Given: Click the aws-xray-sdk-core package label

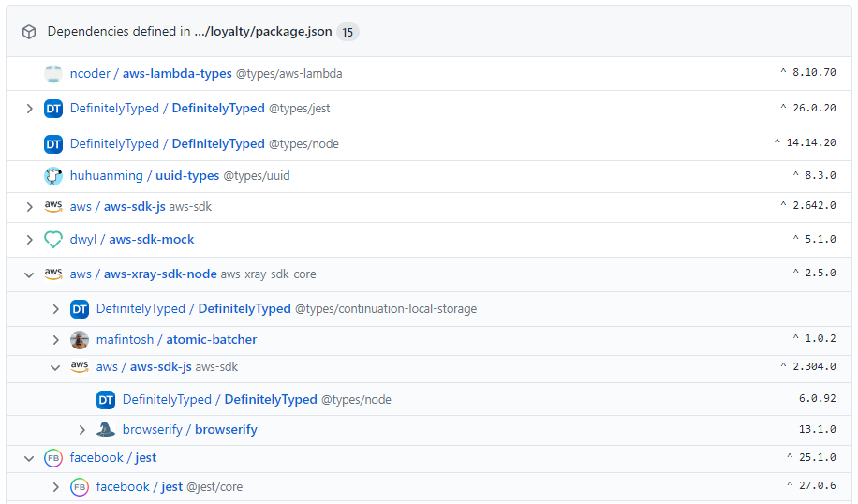Looking at the screenshot, I should pyautogui.click(x=268, y=274).
